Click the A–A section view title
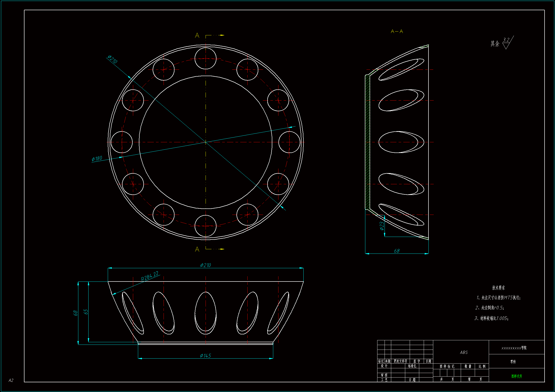Image resolution: width=555 pixels, height=392 pixels. tap(397, 31)
